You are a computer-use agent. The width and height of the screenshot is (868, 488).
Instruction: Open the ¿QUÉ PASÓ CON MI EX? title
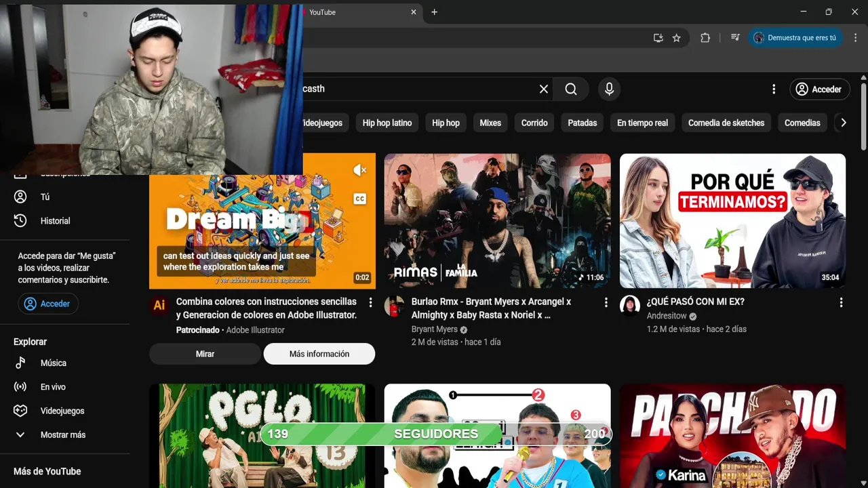[x=696, y=302]
